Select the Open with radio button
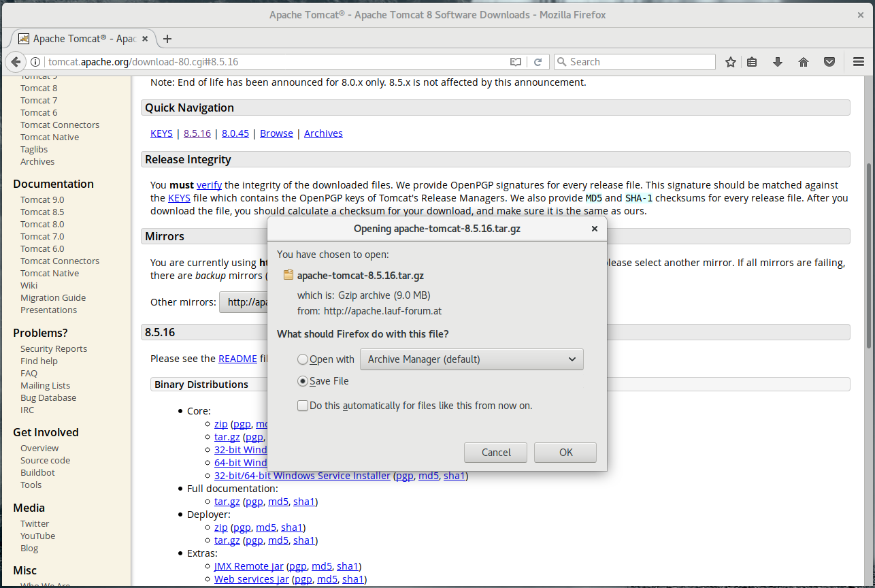The image size is (875, 588). [x=303, y=359]
